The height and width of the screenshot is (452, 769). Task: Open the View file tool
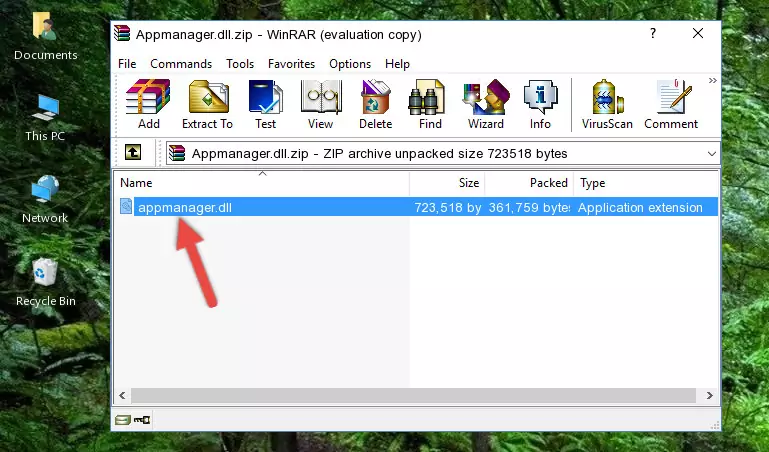pyautogui.click(x=321, y=104)
